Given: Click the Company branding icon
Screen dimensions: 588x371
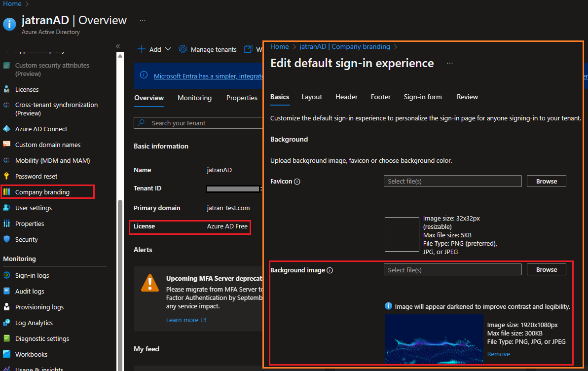Looking at the screenshot, I should tap(6, 192).
